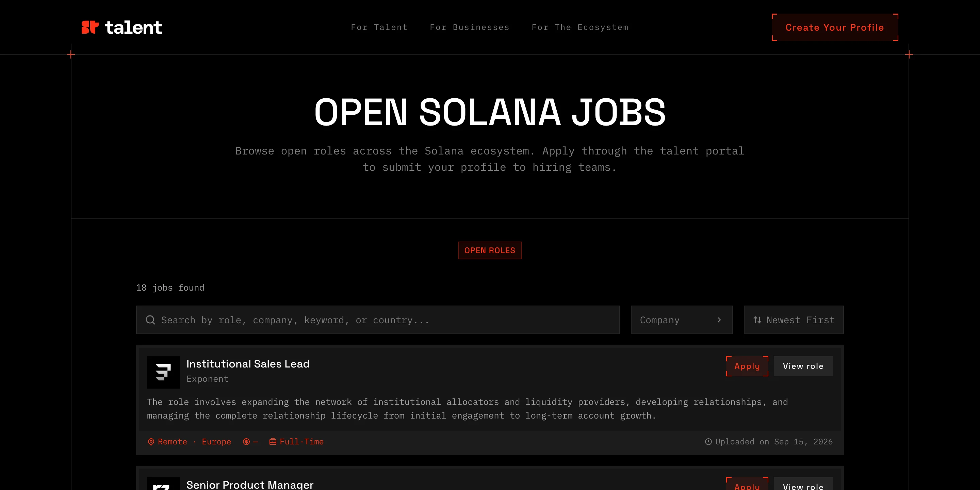Click the sort arrows icon
The width and height of the screenshot is (980, 490).
coord(757,320)
